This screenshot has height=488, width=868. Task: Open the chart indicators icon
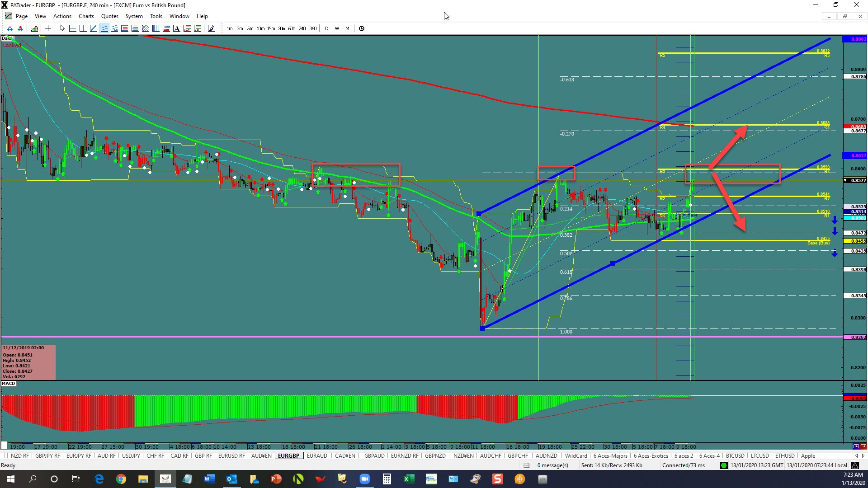click(34, 28)
